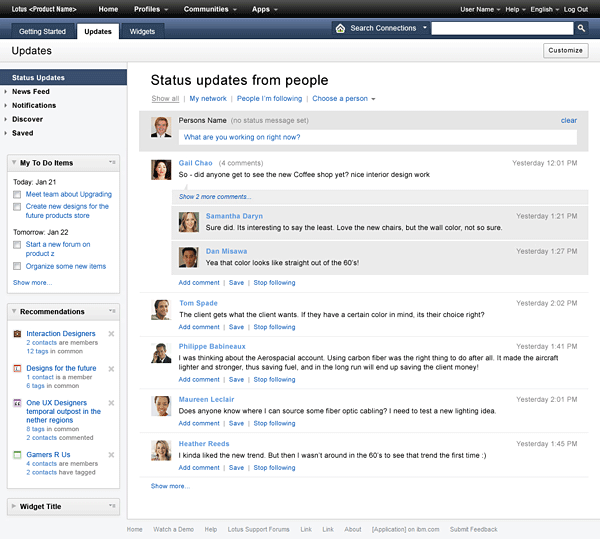Add comment on Tom Spade's update
Image resolution: width=600 pixels, height=539 pixels.
(x=199, y=327)
